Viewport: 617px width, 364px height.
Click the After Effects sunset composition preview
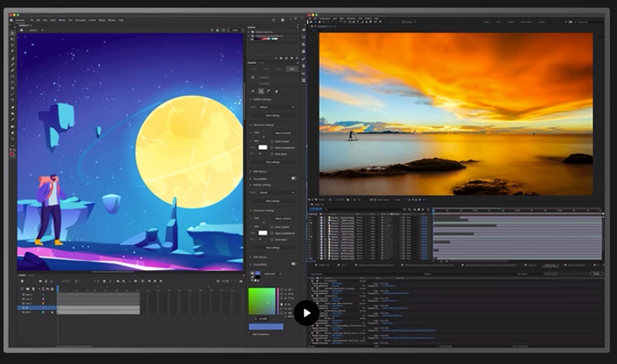456,114
